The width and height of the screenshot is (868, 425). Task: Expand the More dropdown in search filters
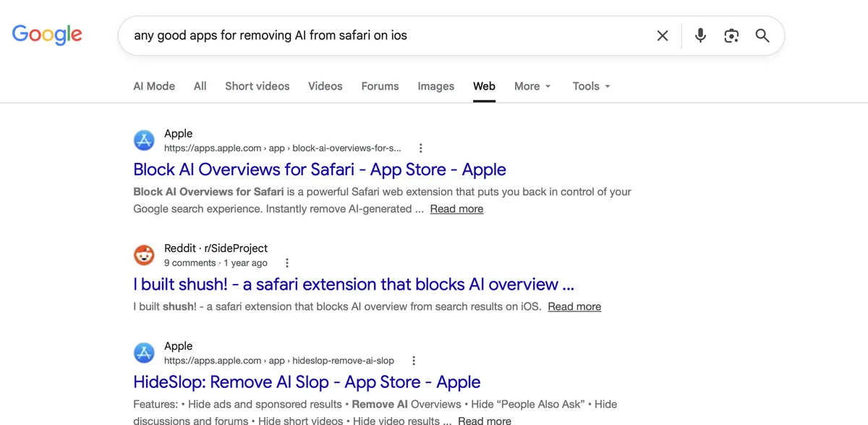(533, 86)
